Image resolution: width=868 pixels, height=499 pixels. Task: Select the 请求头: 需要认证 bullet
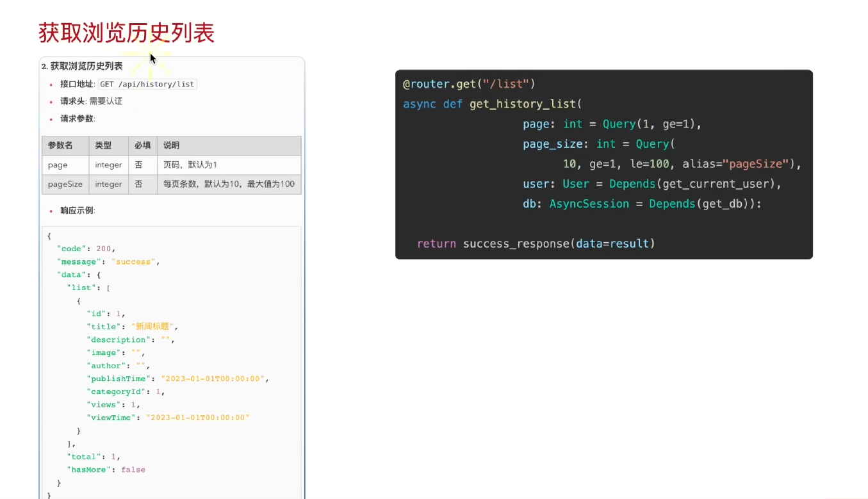(x=91, y=101)
